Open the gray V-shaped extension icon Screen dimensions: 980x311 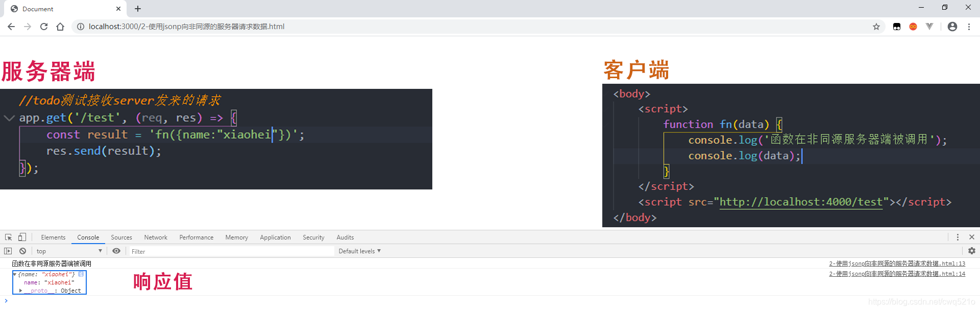tap(929, 27)
